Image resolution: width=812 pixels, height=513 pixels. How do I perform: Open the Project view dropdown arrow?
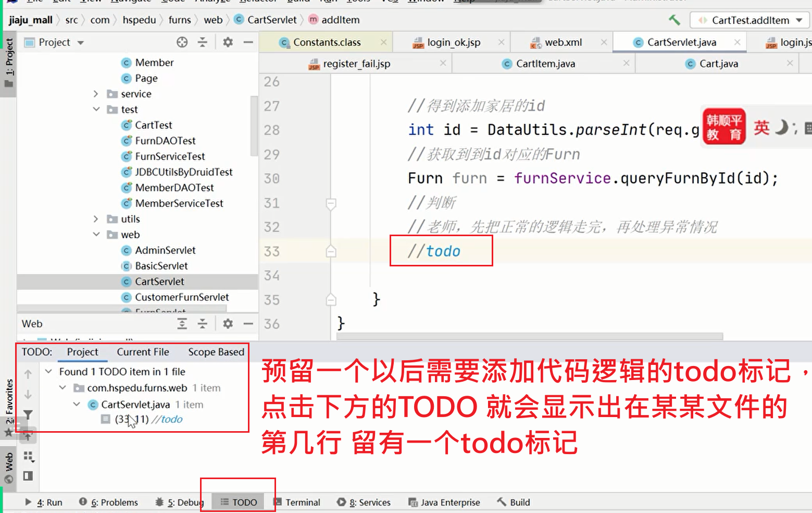tap(81, 43)
